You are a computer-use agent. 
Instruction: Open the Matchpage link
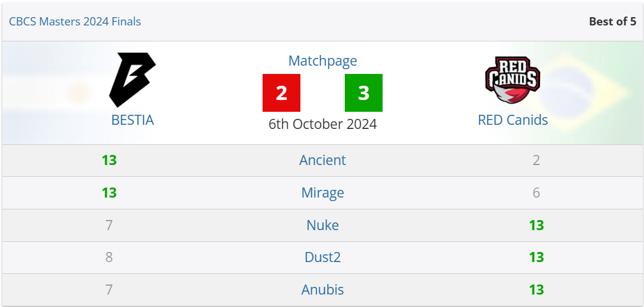pyautogui.click(x=322, y=61)
